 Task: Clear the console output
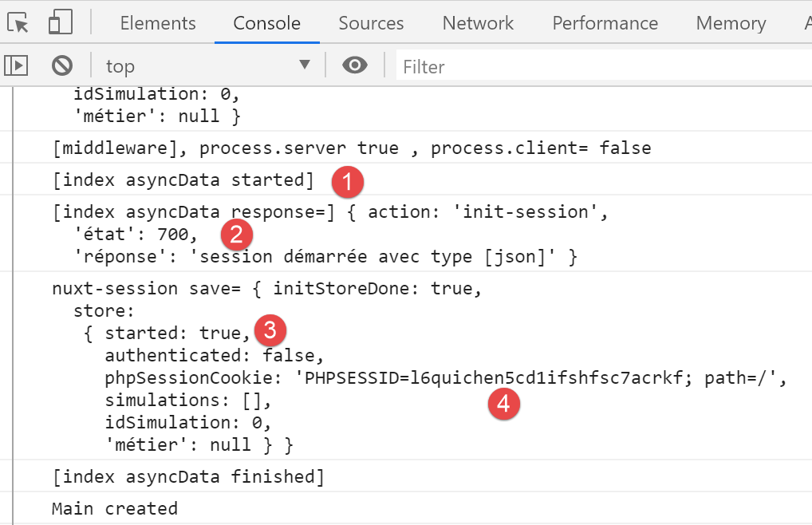click(x=61, y=65)
